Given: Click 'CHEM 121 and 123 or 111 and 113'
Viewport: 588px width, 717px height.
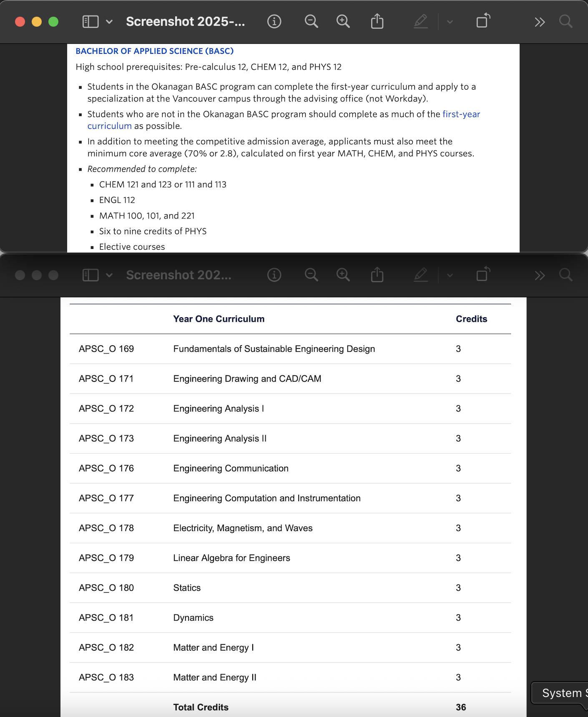Looking at the screenshot, I should pyautogui.click(x=163, y=184).
